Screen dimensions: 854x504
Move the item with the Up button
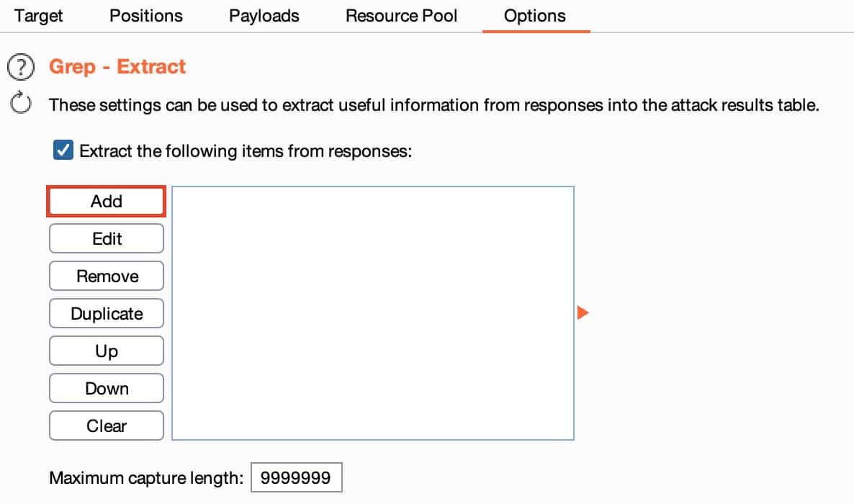click(107, 351)
